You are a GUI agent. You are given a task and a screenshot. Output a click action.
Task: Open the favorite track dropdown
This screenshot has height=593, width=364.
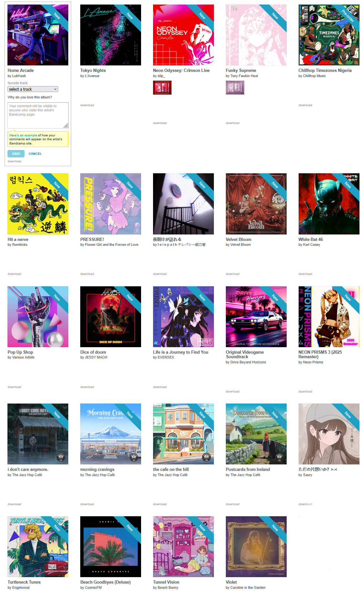33,89
